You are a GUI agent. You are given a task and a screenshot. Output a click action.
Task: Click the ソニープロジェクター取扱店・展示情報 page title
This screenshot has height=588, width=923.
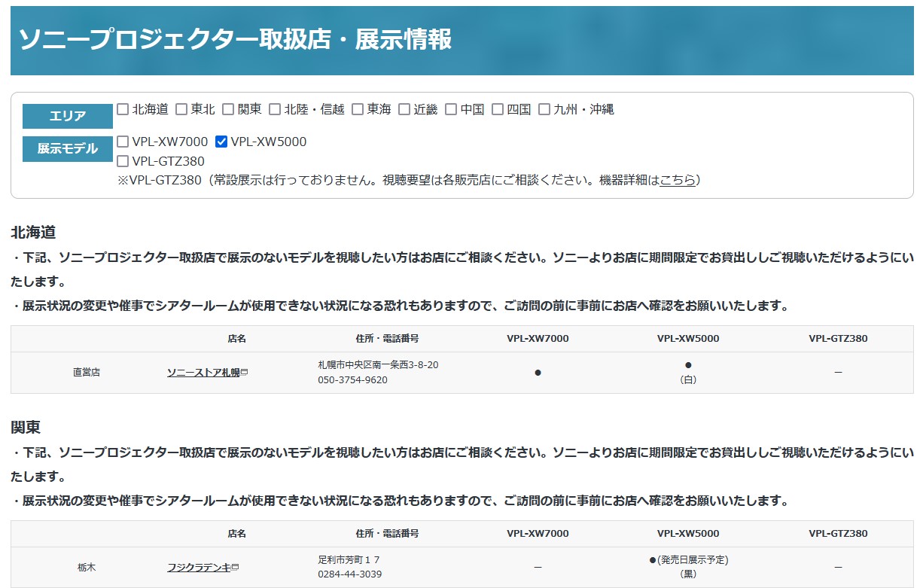click(235, 39)
